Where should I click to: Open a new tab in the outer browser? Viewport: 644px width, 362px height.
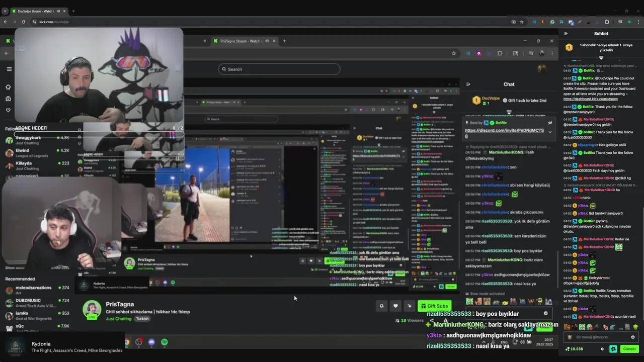coord(73,11)
